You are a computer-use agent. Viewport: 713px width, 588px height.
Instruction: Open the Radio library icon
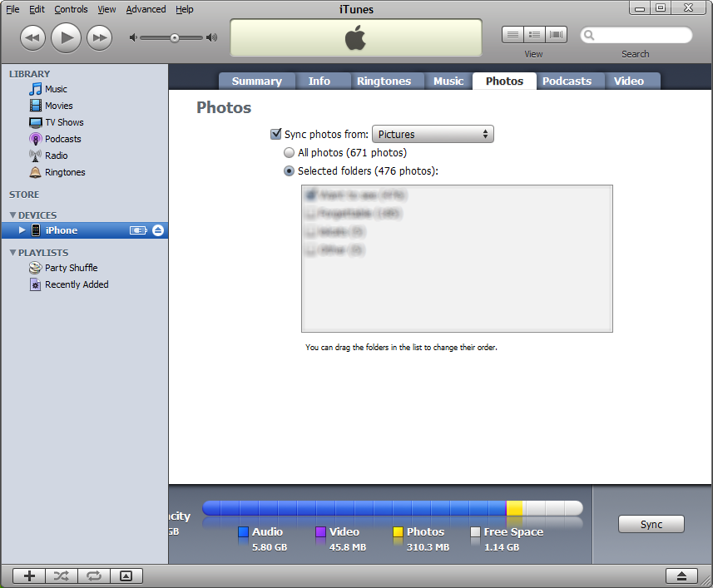click(35, 156)
